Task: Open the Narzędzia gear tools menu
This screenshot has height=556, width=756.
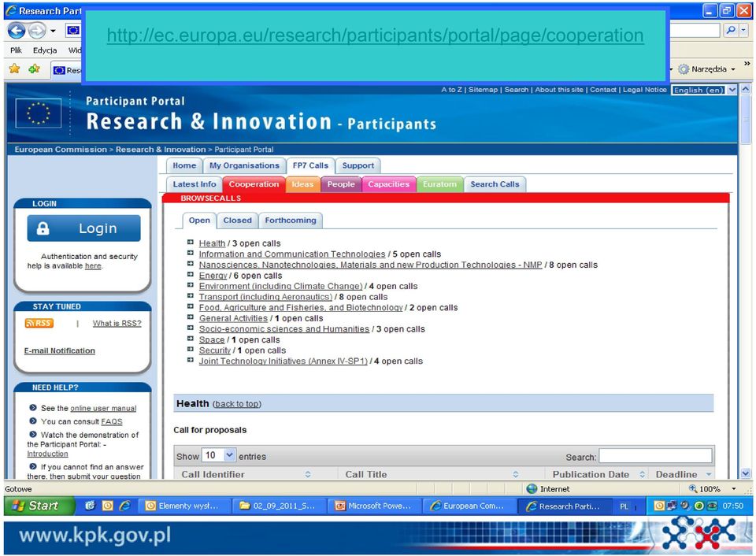Action: (707, 69)
